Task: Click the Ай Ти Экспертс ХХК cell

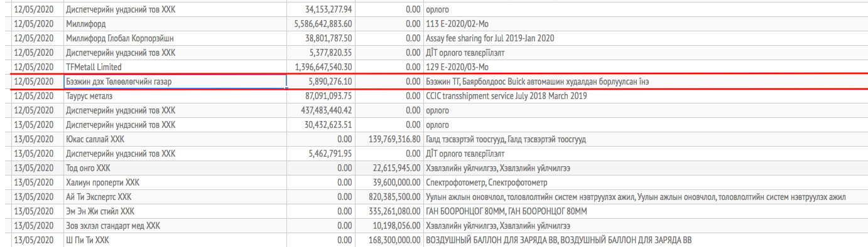Action: [175, 197]
